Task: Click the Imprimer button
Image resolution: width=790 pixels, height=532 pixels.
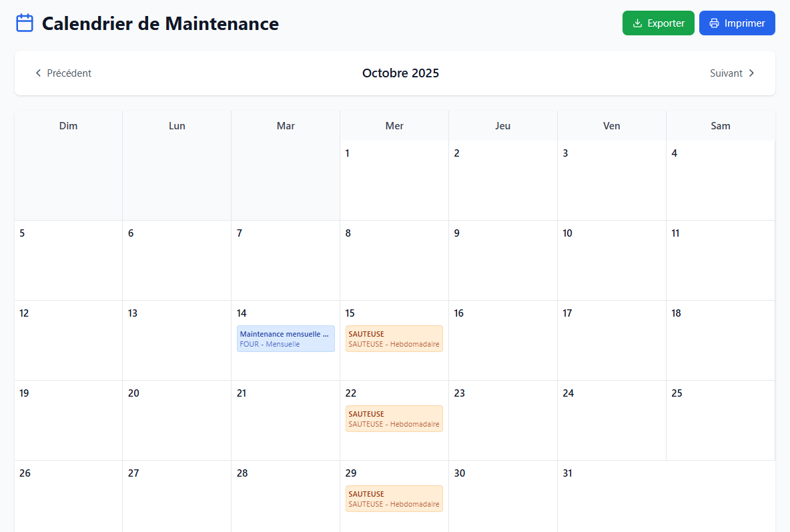Action: tap(737, 23)
